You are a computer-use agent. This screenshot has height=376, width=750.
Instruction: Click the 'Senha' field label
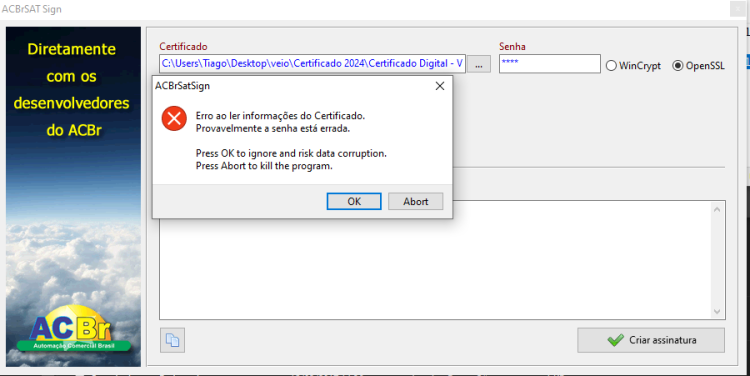coord(512,46)
